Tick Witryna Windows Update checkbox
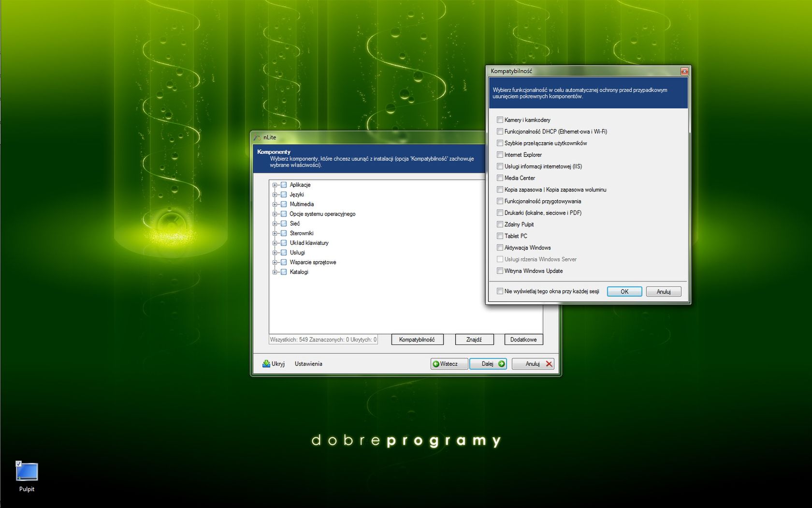 [500, 270]
